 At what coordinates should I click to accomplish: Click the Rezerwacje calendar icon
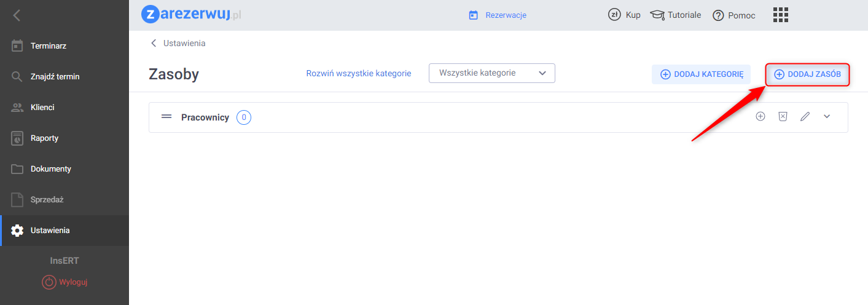473,15
